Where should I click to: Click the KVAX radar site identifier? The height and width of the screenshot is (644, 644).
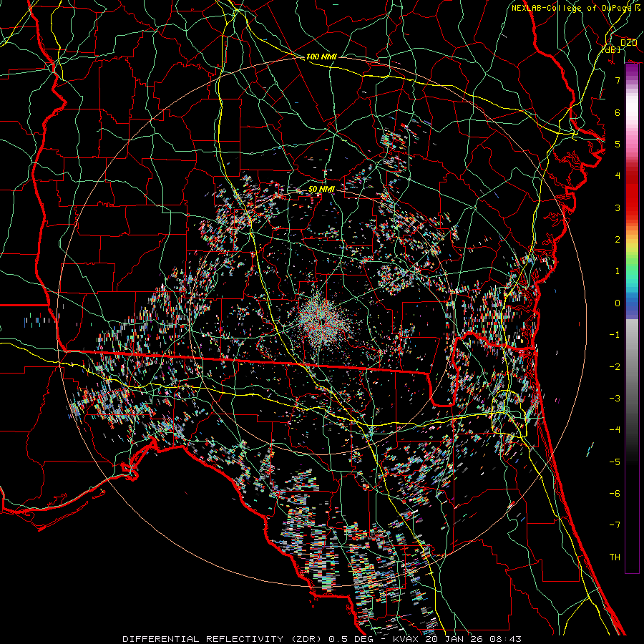coord(406,639)
